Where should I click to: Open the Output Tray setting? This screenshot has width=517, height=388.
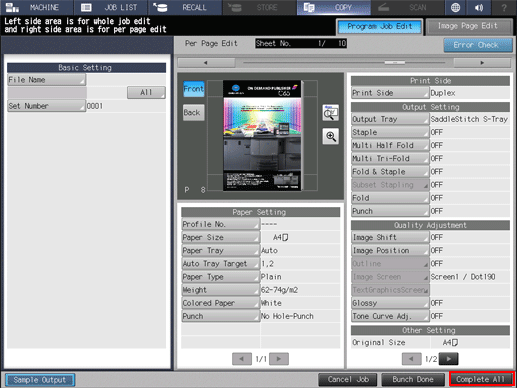click(390, 119)
